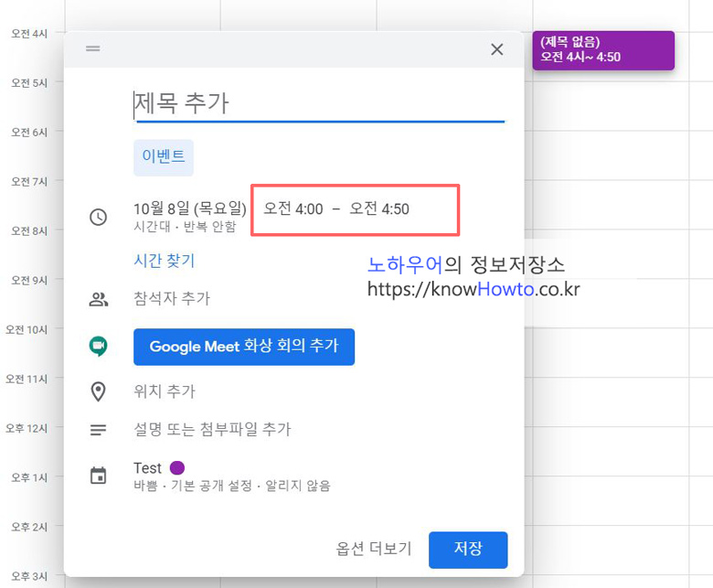Open 시간대 · 반복 안함 options
This screenshot has width=713, height=588.
pos(185,227)
